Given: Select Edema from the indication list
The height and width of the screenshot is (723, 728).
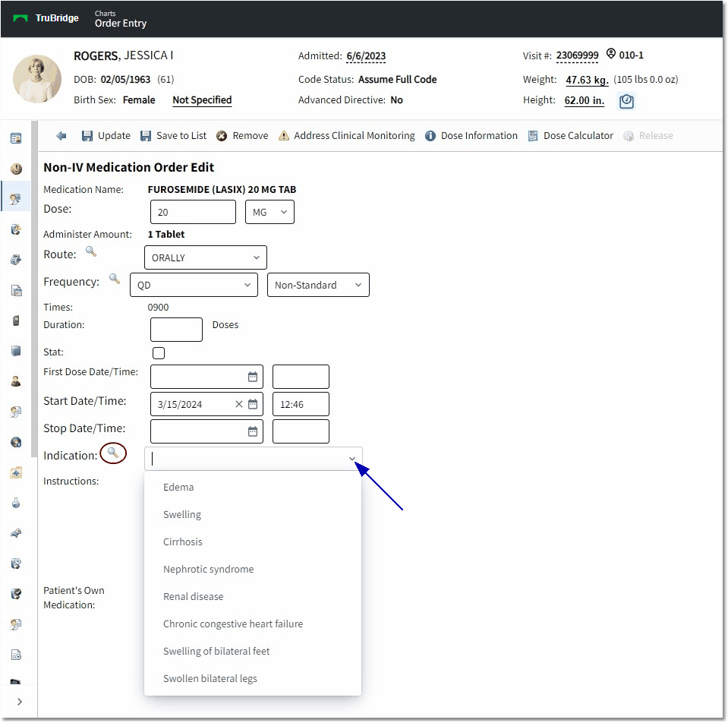Looking at the screenshot, I should point(253,487).
